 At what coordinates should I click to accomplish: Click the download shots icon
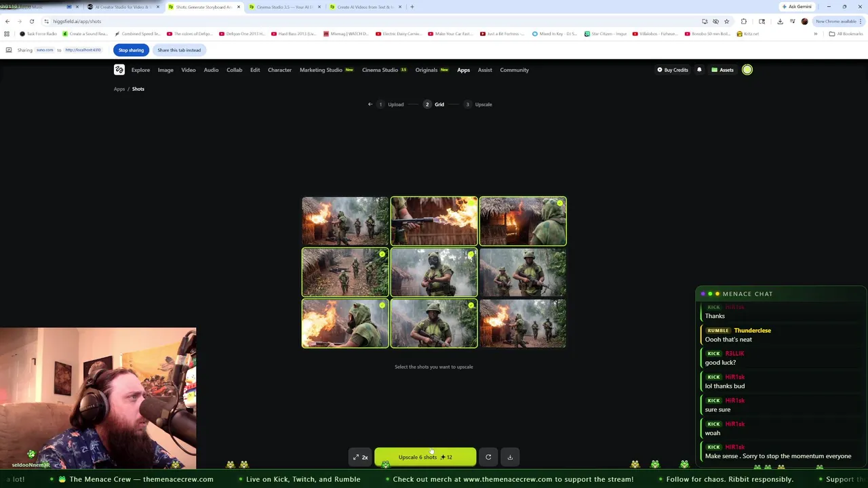510,457
